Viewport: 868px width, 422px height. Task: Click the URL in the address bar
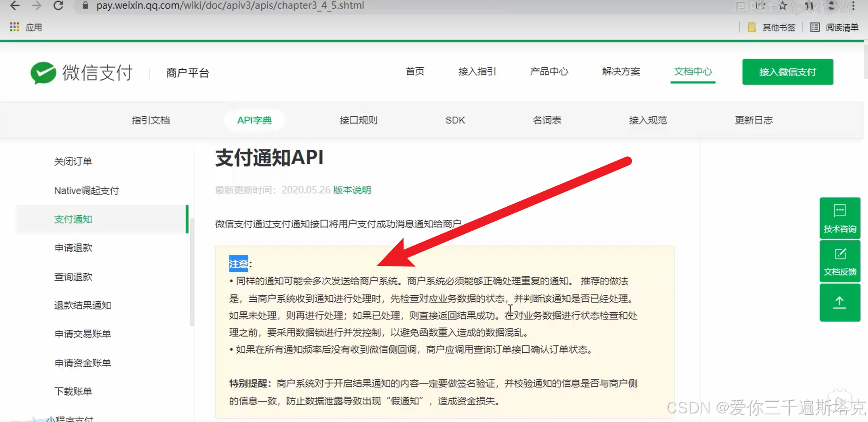pyautogui.click(x=230, y=6)
